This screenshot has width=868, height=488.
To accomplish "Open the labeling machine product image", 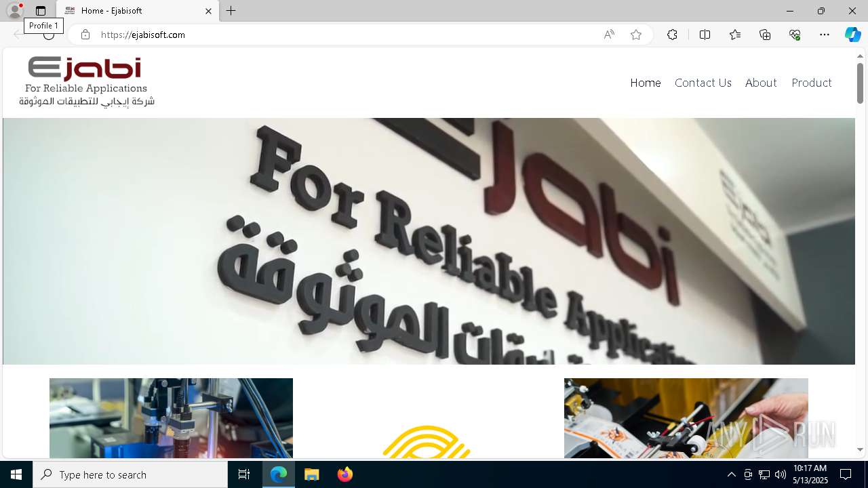I will point(686,418).
